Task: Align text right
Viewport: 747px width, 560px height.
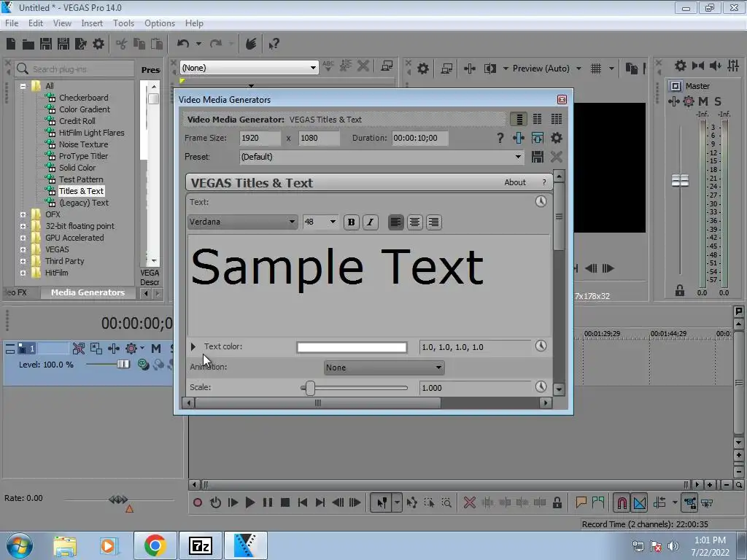Action: [x=433, y=222]
